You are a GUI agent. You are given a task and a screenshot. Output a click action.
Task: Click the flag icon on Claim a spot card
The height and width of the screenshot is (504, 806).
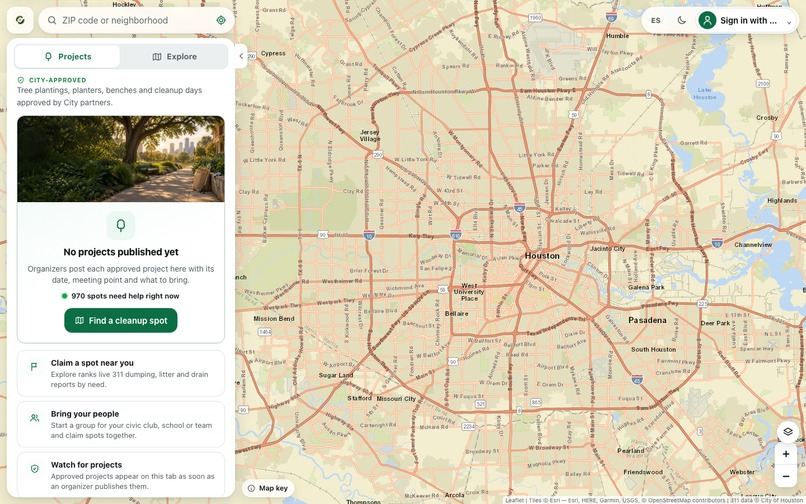34,367
